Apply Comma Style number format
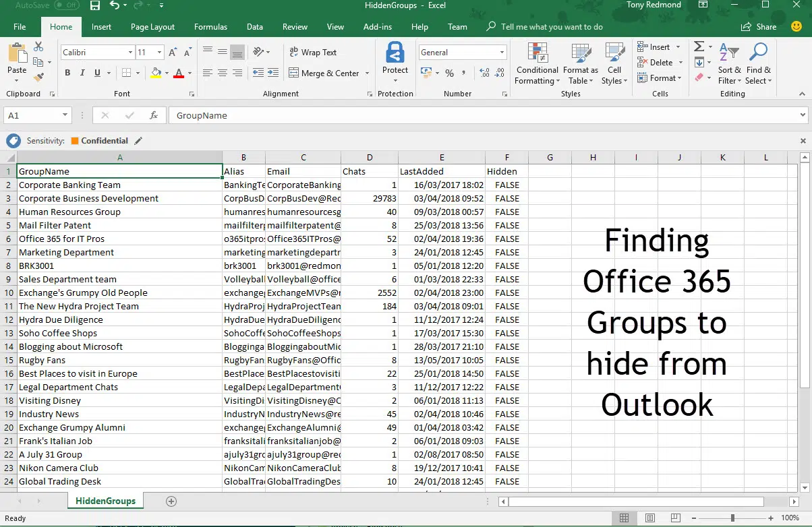 [465, 73]
